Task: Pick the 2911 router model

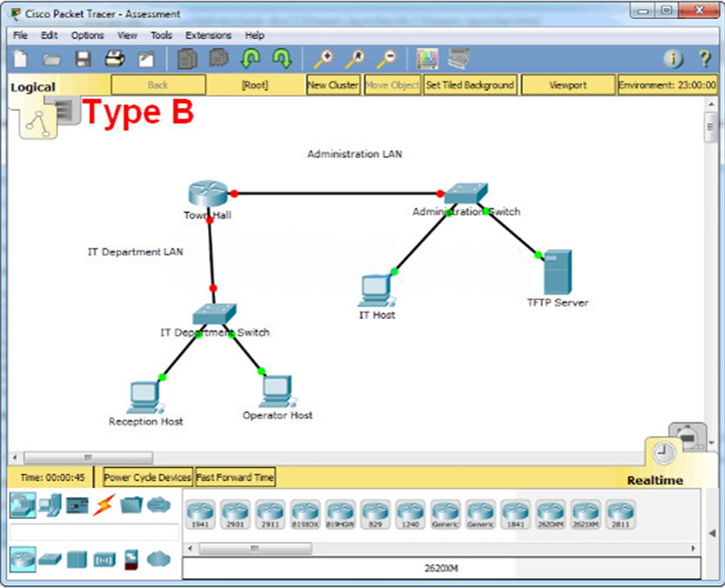Action: point(270,515)
